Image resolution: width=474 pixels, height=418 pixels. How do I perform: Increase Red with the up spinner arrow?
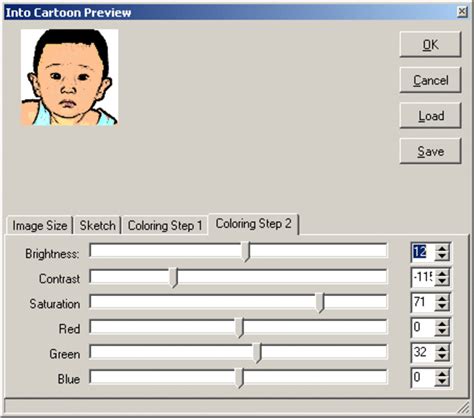442,323
